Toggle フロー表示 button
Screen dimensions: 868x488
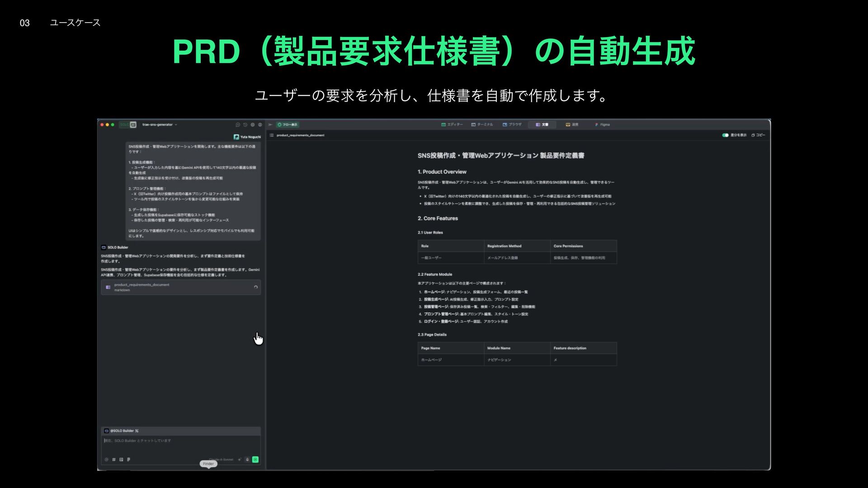tap(288, 125)
